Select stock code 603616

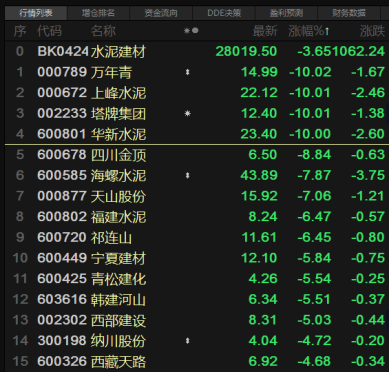click(x=62, y=300)
